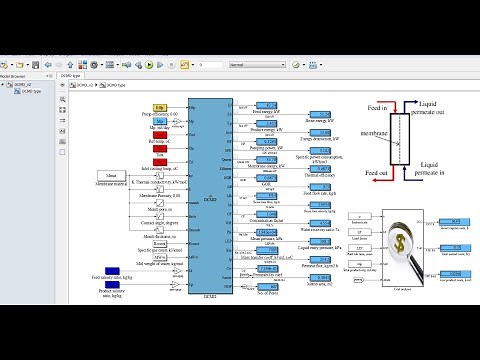Screen dimensions: 480x360
Task: Expand the Model Advisor dropdown arrow
Action: [x=304, y=65]
